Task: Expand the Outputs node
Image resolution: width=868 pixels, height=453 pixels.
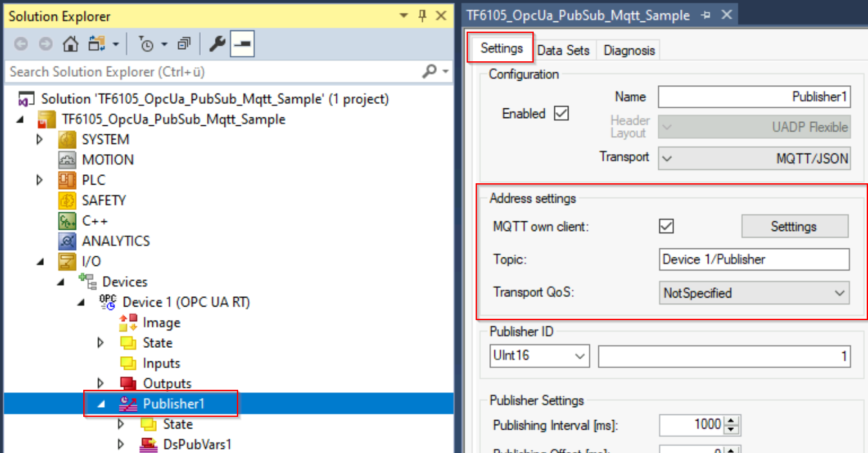Action: tap(101, 383)
